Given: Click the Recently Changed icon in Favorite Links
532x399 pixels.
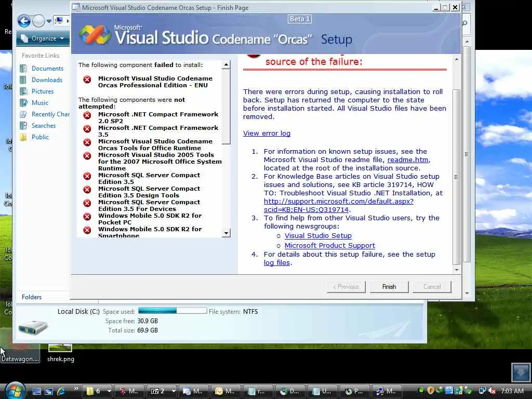Looking at the screenshot, I should [x=23, y=114].
